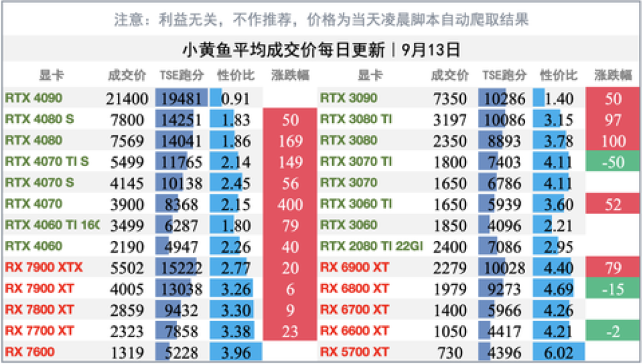This screenshot has height=364, width=643.
Task: Select the 149 price change cell
Action: (290, 162)
